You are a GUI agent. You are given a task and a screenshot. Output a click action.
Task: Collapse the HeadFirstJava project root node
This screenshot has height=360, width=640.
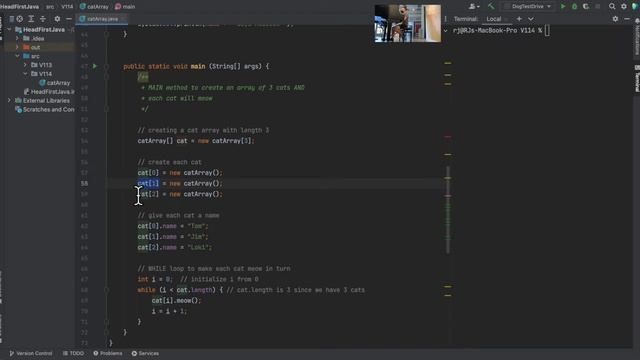[9, 30]
